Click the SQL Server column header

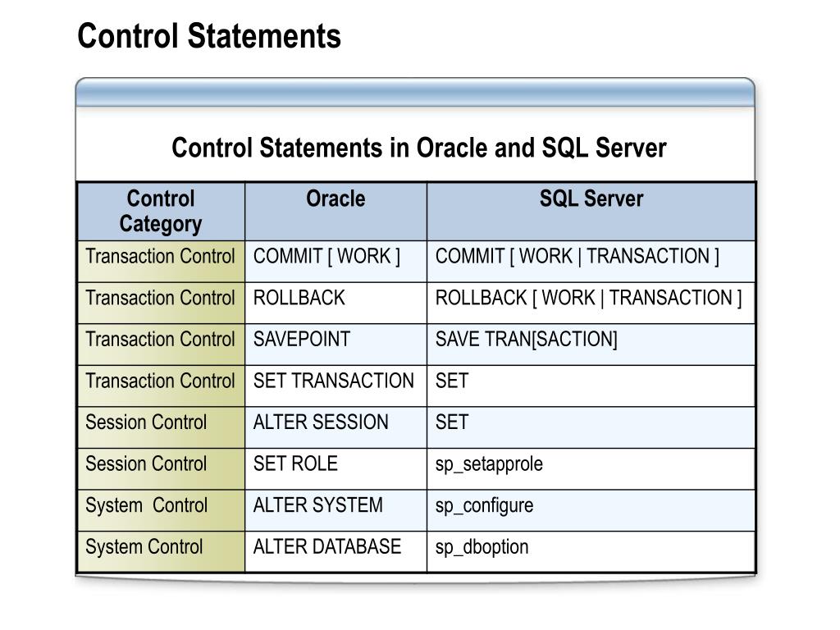pyautogui.click(x=591, y=211)
